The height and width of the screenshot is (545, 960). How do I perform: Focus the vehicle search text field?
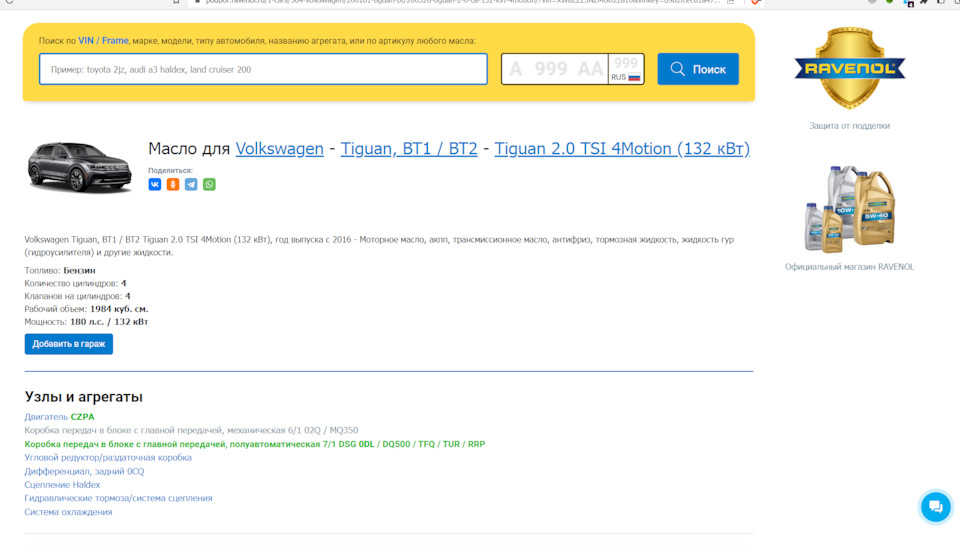[x=263, y=69]
